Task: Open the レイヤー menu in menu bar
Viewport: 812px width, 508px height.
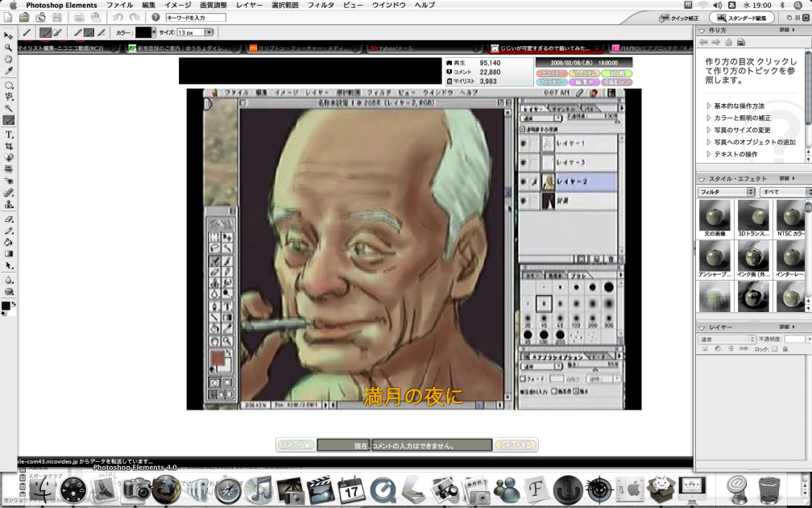Action: click(249, 5)
